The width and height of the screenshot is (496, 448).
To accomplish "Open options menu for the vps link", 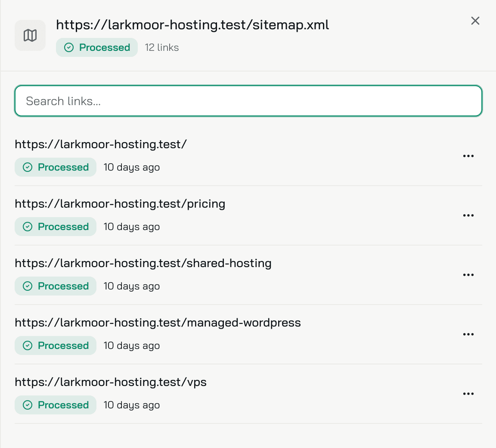I will [468, 394].
